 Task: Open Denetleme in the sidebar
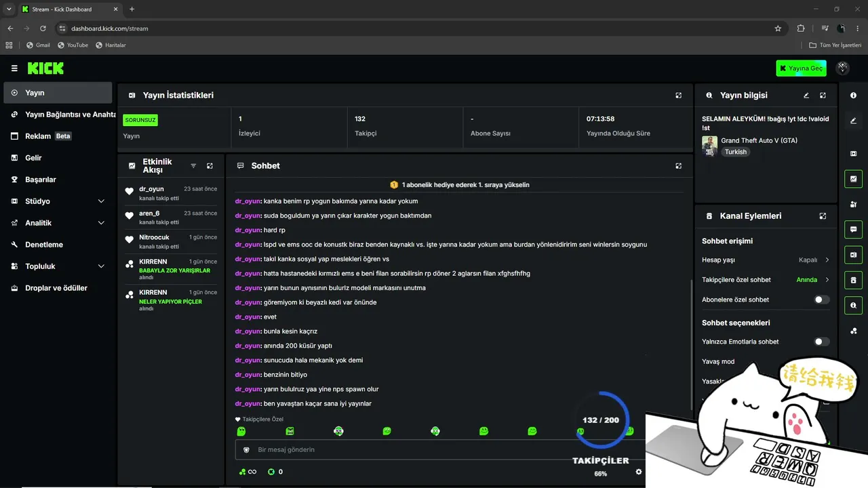tap(58, 245)
